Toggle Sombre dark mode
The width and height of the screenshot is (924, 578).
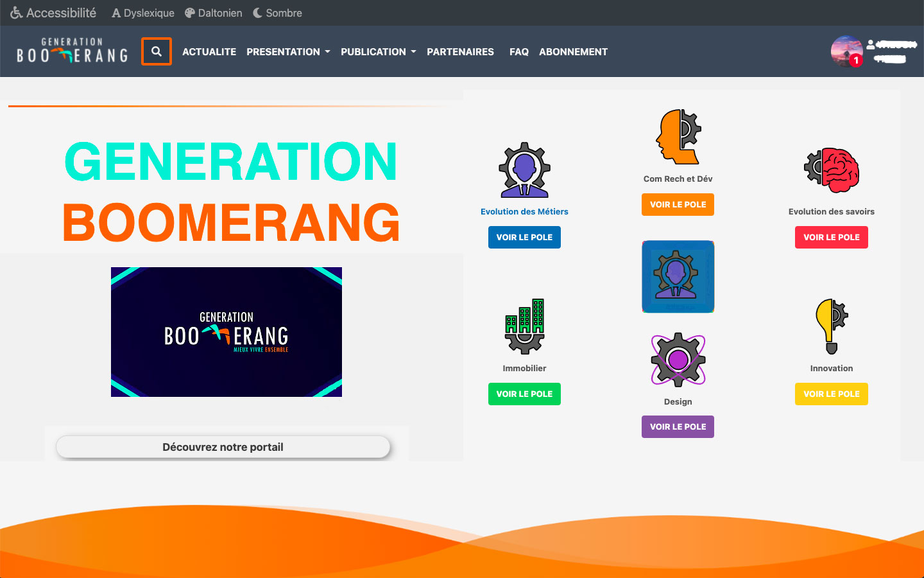[277, 13]
